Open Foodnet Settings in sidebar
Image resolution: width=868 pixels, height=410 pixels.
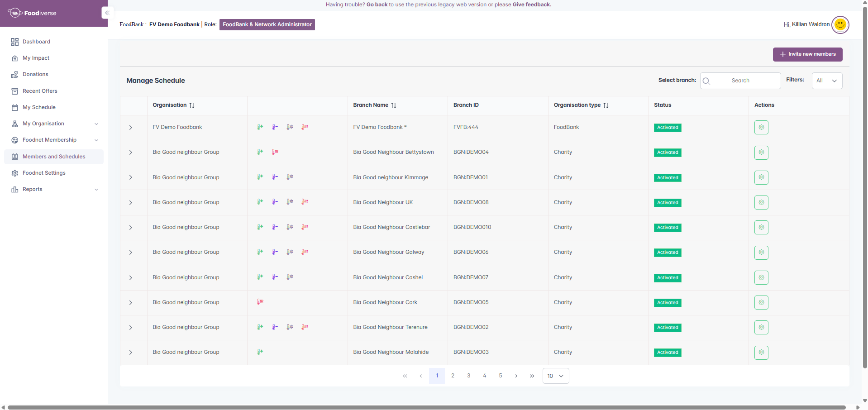point(44,173)
